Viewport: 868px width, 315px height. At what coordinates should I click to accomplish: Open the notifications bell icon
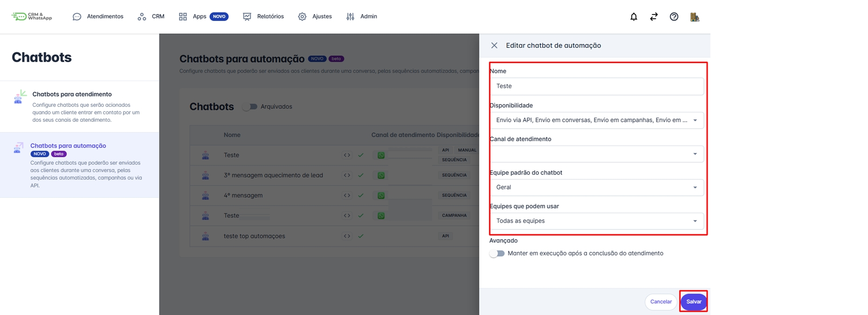(634, 17)
